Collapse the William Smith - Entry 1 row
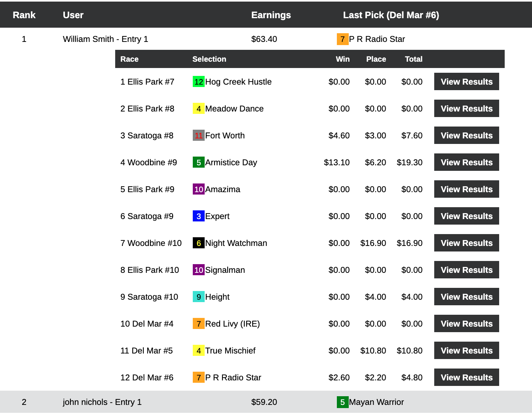Image resolution: width=532 pixels, height=414 pixels. pyautogui.click(x=105, y=39)
